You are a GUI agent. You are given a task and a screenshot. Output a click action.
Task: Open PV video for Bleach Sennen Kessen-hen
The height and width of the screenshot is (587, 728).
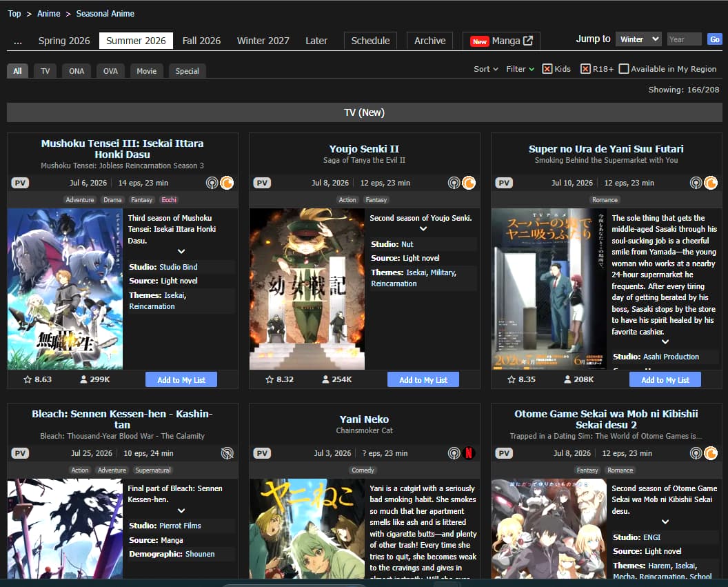pos(20,453)
